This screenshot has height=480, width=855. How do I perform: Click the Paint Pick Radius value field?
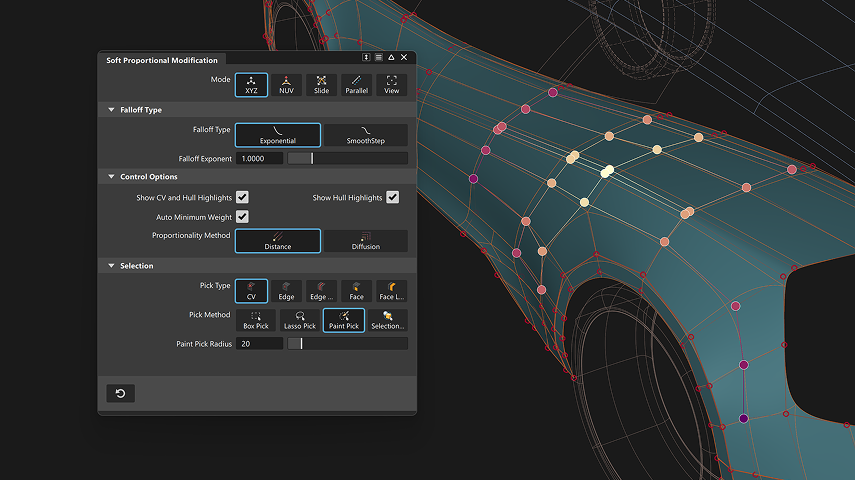[x=259, y=344]
